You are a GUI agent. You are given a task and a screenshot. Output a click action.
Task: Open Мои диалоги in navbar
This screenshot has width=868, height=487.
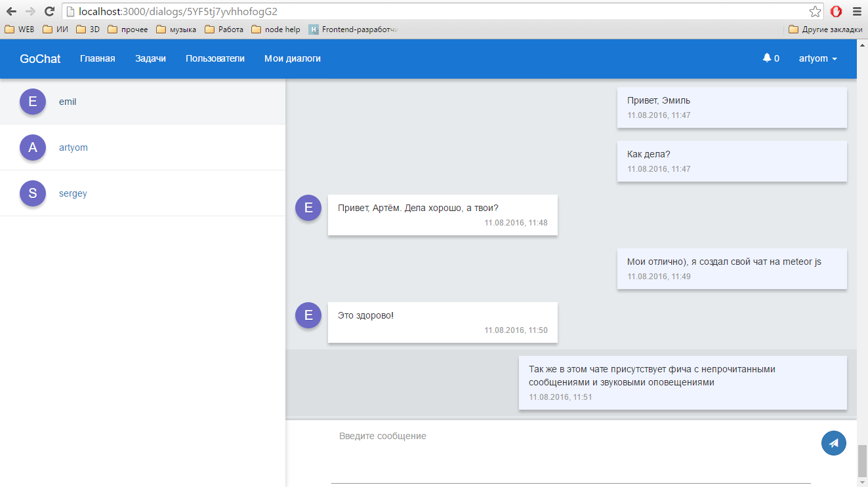[293, 58]
